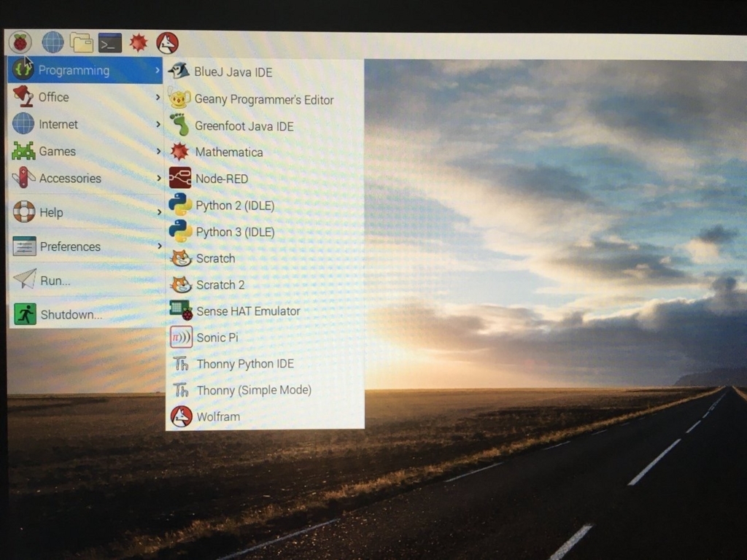Launch the Scratch 2 entry
This screenshot has width=747, height=560.
[x=265, y=285]
